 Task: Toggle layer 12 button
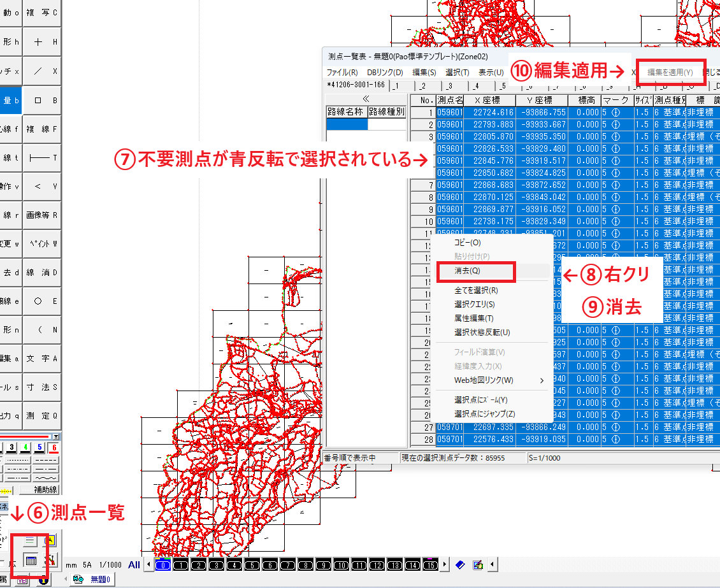pos(377,565)
